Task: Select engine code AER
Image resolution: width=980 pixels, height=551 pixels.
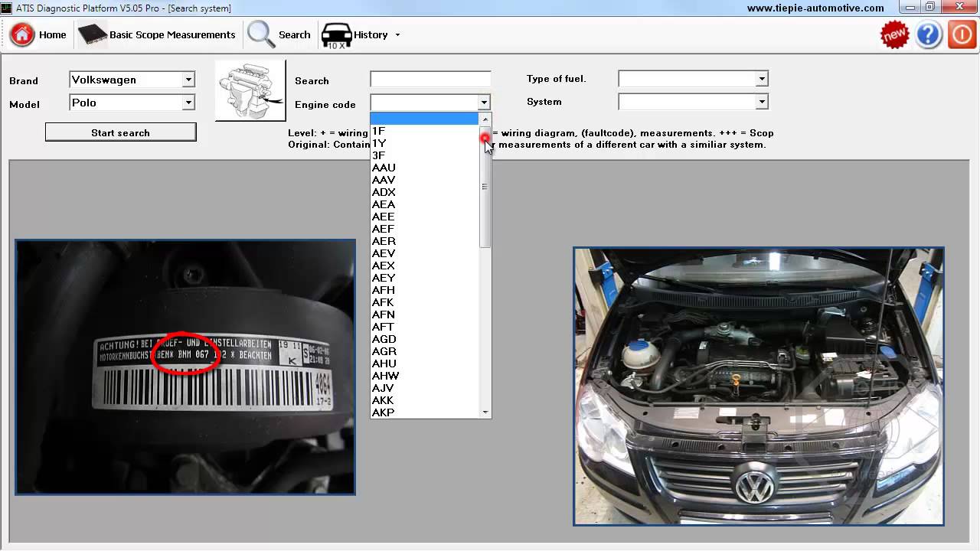Action: tap(425, 241)
